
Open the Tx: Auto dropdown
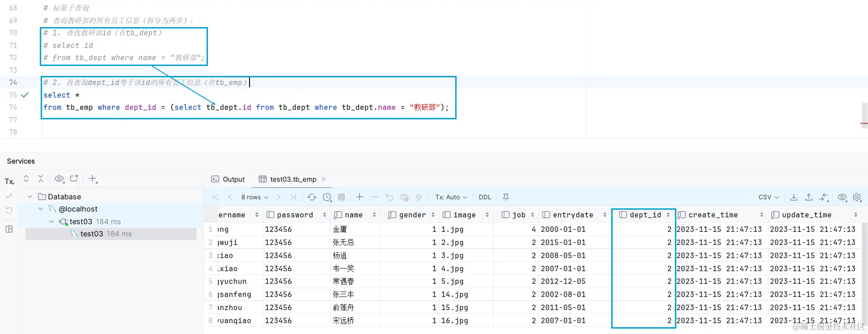pyautogui.click(x=451, y=197)
